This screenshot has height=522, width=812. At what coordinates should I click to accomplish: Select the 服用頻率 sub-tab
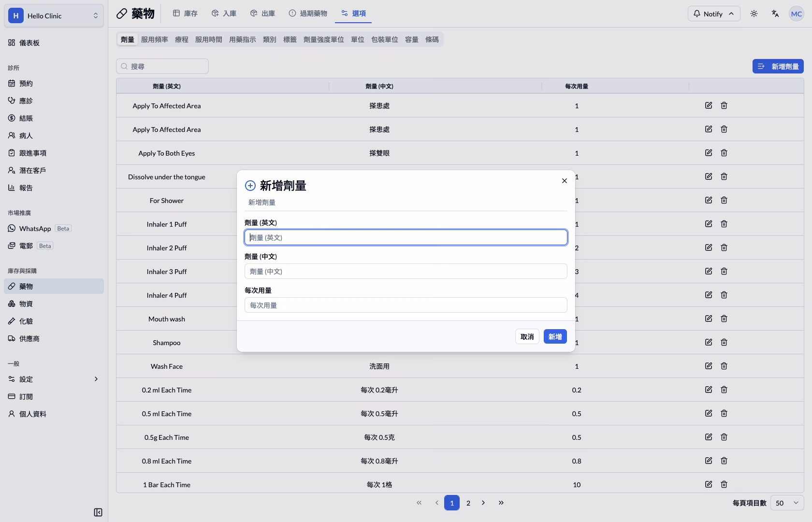tap(155, 40)
